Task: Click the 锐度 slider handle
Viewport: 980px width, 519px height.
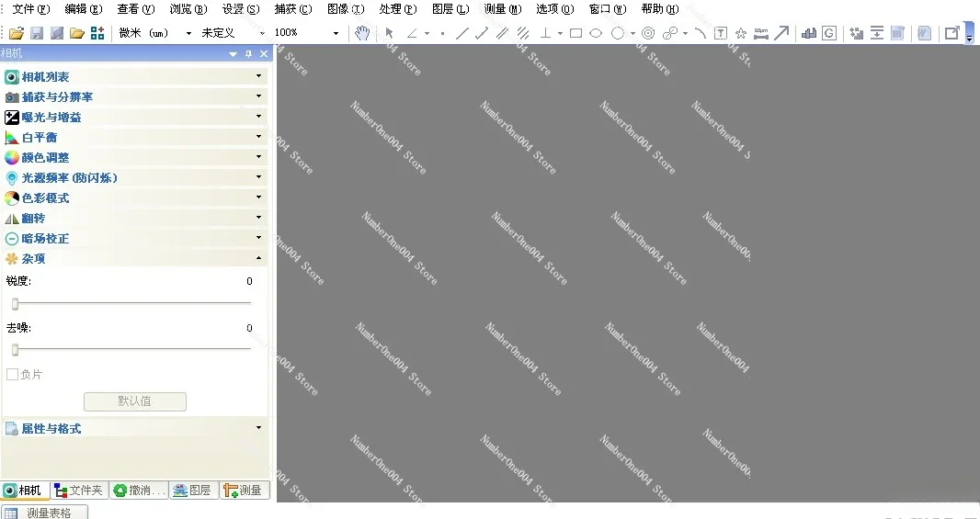Action: [15, 303]
